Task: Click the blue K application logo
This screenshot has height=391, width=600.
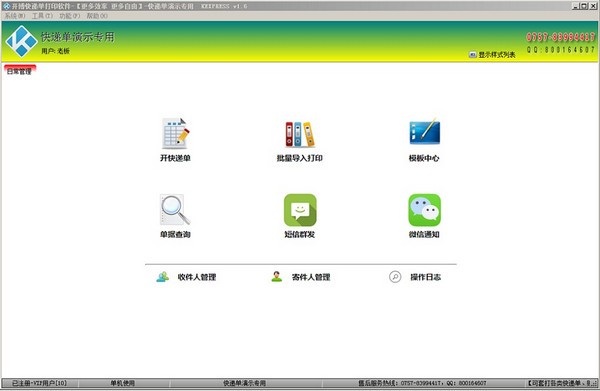Action: coord(21,41)
